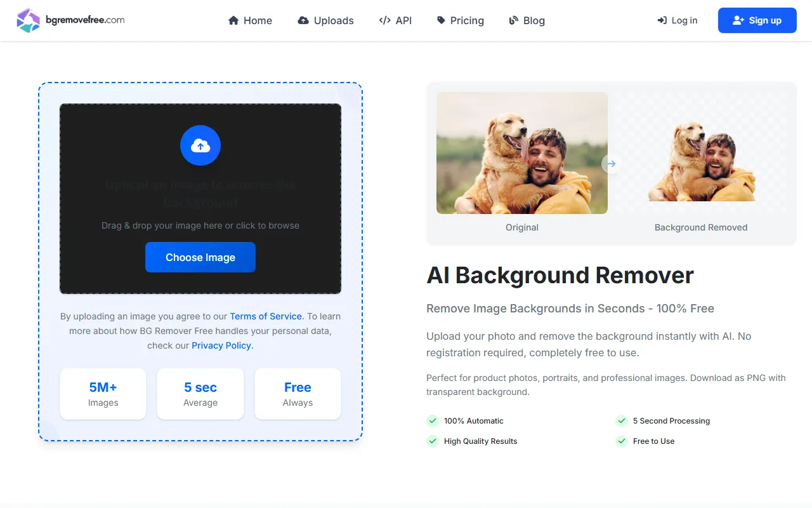Screen dimensions: 812x508
Task: Click the house icon beside Home
Action: tap(234, 20)
